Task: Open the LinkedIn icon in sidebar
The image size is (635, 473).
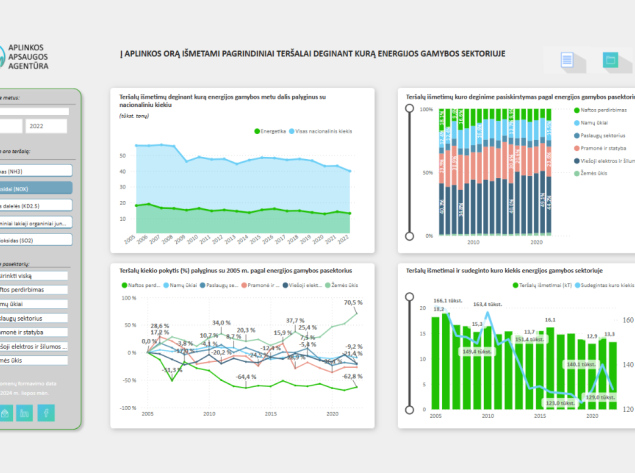Action: click(25, 413)
